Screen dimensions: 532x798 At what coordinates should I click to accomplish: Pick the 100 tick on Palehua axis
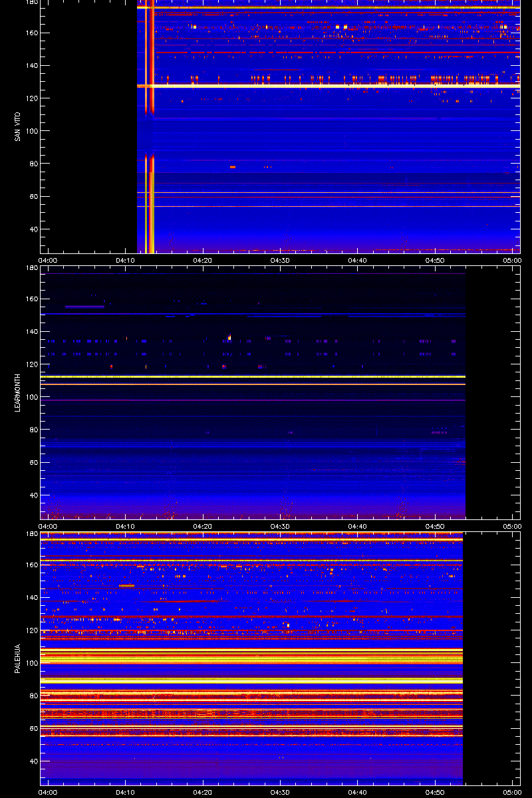[31, 663]
